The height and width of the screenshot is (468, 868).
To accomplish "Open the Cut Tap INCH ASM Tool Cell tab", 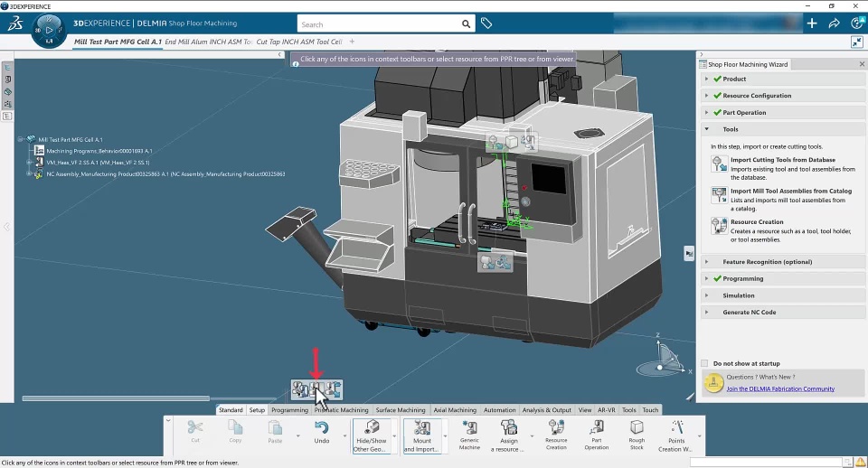I will click(x=299, y=42).
